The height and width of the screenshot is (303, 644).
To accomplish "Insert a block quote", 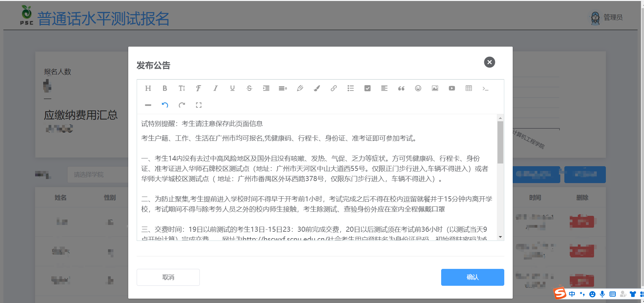I will [401, 88].
